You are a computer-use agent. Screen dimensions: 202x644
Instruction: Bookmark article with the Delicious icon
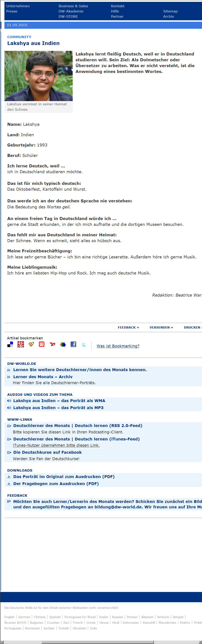(x=10, y=344)
